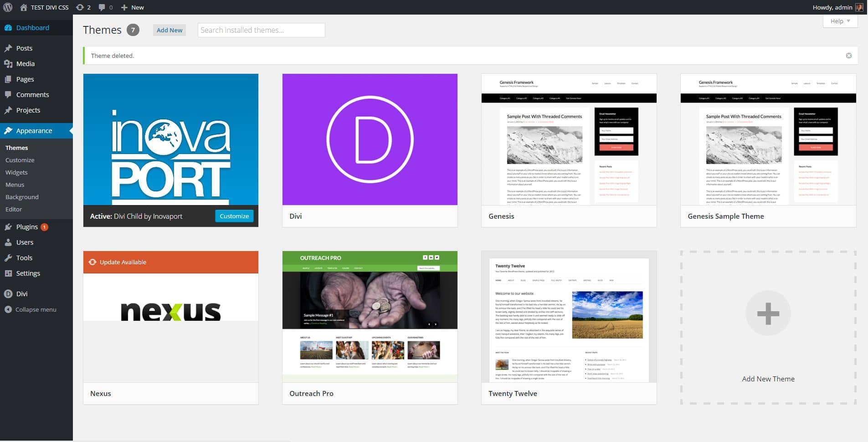The height and width of the screenshot is (442, 868).
Task: Open the Howdy, admin account menu
Action: [x=837, y=7]
